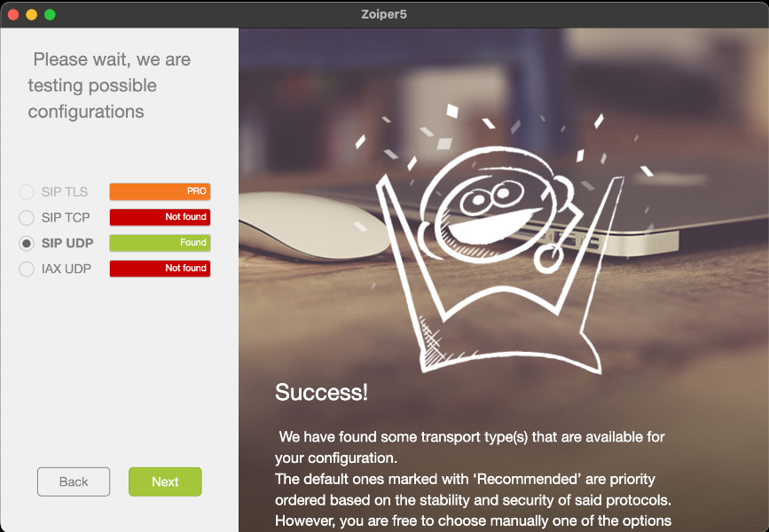Choose the SIP TCP radio option
The image size is (769, 532).
click(x=27, y=217)
